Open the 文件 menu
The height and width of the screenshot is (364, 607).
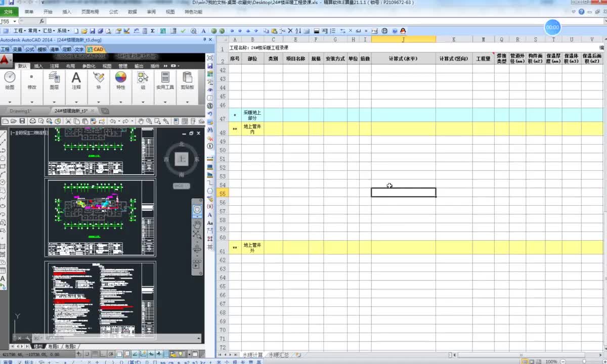coord(9,12)
